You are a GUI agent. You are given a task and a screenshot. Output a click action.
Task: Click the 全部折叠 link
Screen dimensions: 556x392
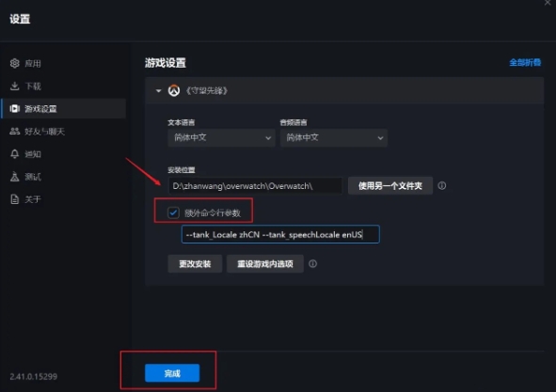[525, 63]
